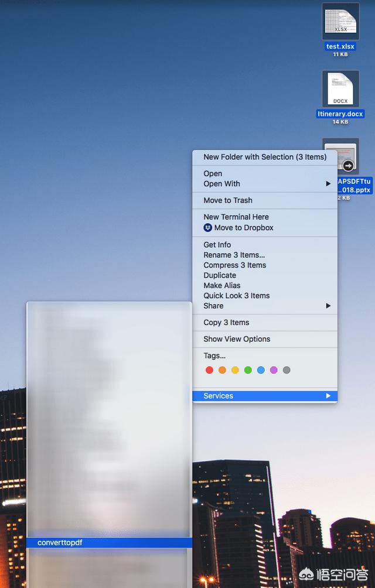
Task: Apply the purple tag color
Action: pos(274,370)
